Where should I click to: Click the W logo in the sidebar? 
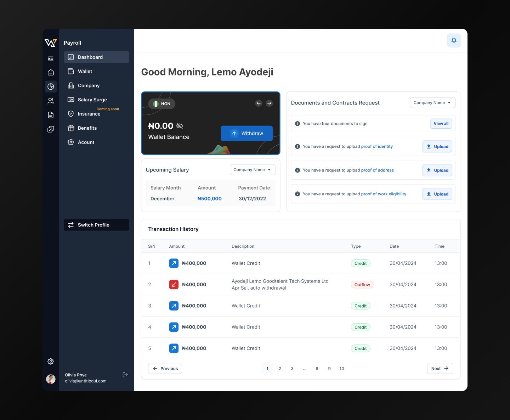point(51,43)
